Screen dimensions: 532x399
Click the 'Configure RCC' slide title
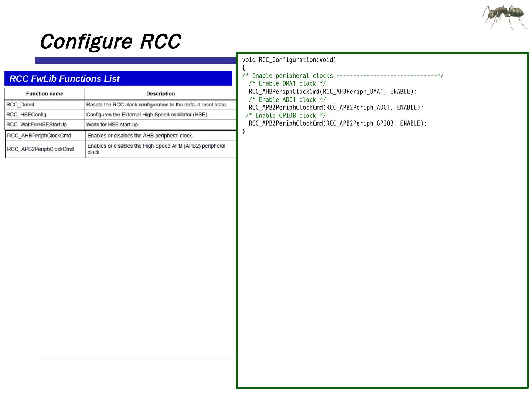tap(110, 41)
